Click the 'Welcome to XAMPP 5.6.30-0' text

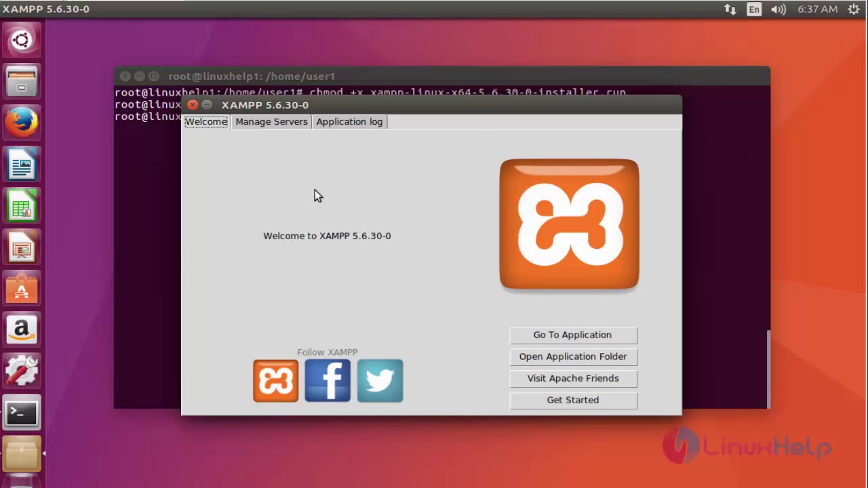pyautogui.click(x=327, y=236)
